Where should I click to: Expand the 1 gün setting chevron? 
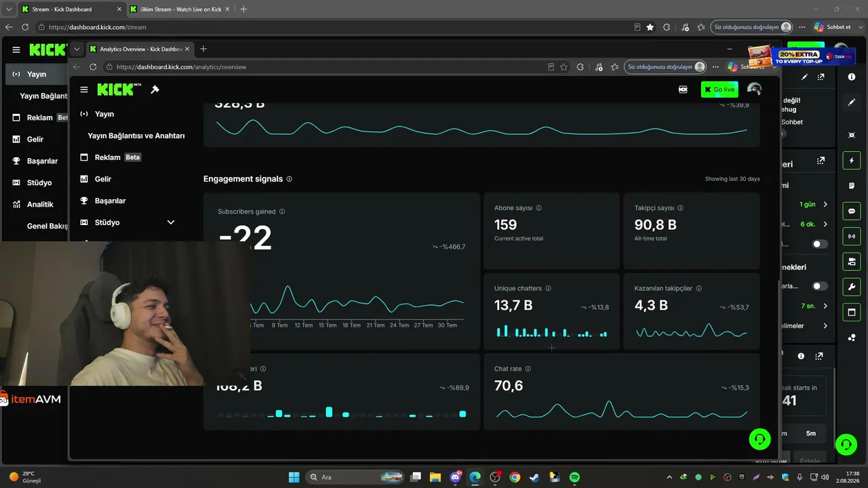[825, 204]
